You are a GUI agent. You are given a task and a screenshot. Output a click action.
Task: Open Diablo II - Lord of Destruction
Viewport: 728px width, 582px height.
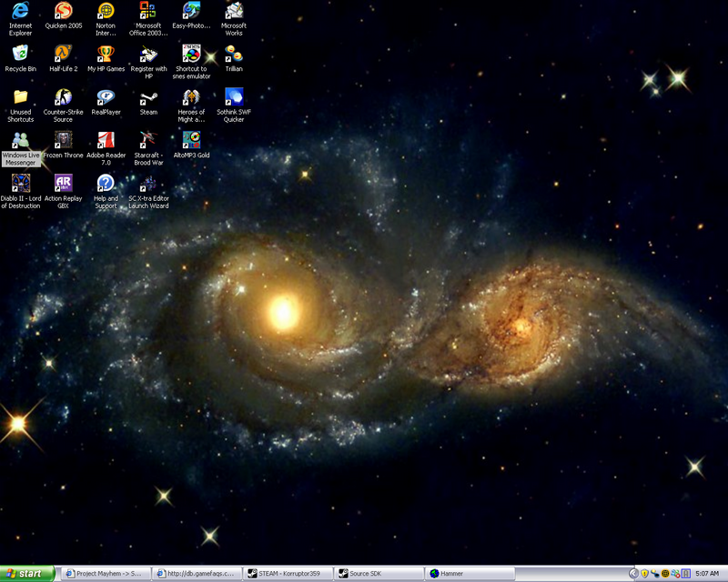pos(20,186)
